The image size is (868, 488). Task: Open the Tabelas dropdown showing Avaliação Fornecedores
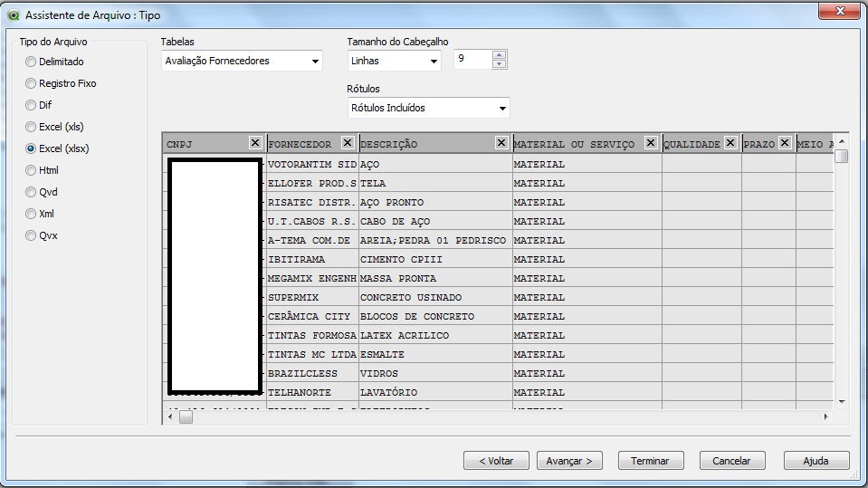[x=242, y=61]
